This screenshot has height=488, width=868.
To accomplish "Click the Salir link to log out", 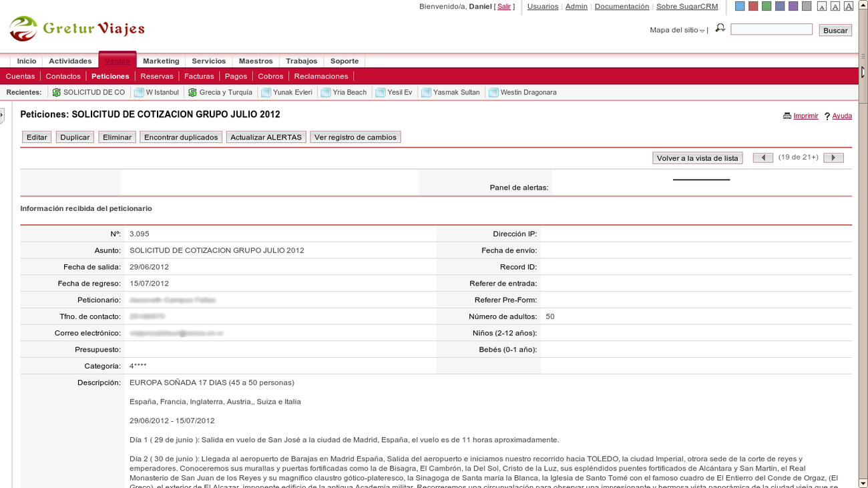I will pos(504,7).
